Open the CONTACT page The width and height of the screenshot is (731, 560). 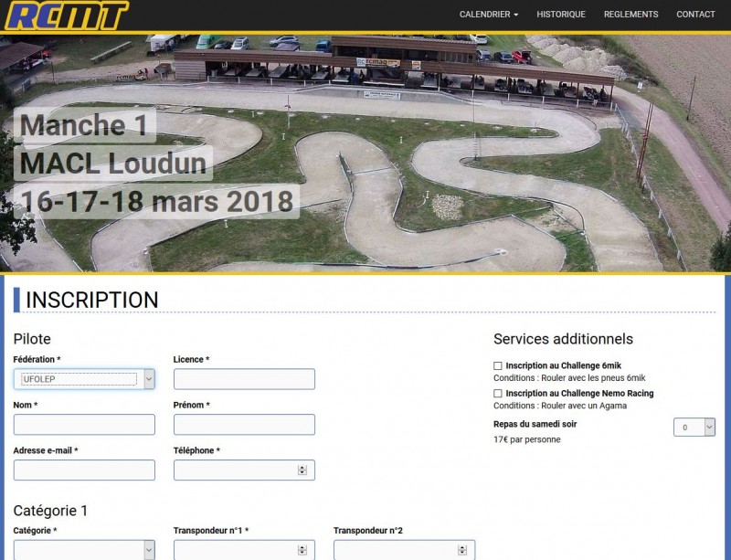(695, 15)
